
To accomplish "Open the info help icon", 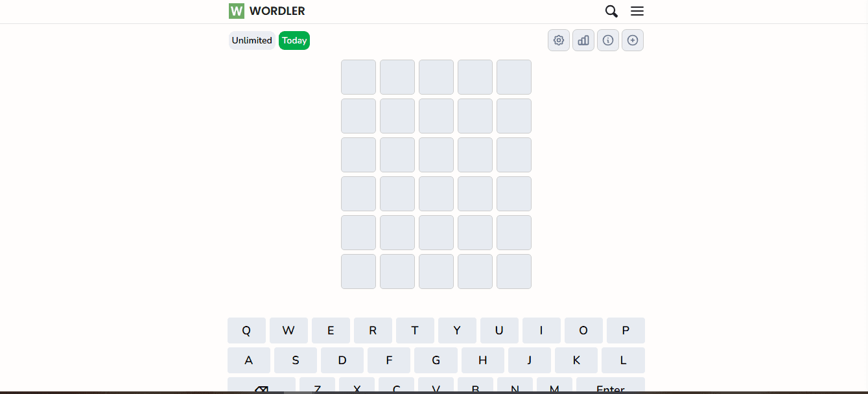I will coord(608,40).
